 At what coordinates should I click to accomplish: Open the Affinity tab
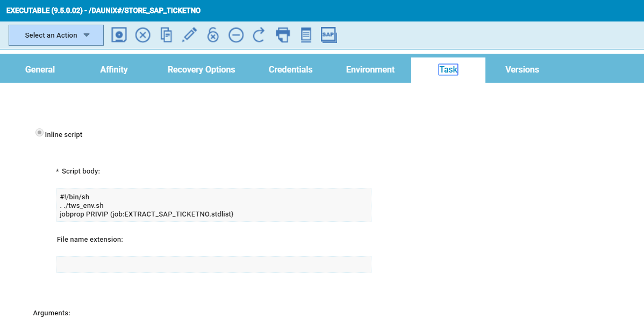click(114, 70)
